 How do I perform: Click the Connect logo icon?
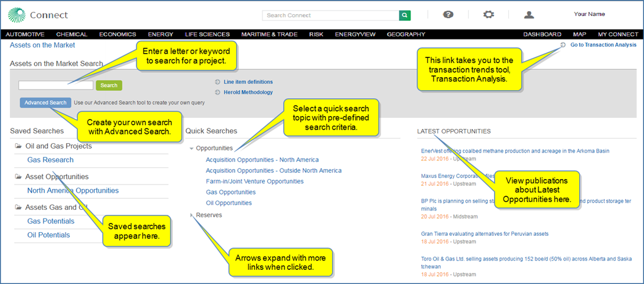pyautogui.click(x=17, y=15)
